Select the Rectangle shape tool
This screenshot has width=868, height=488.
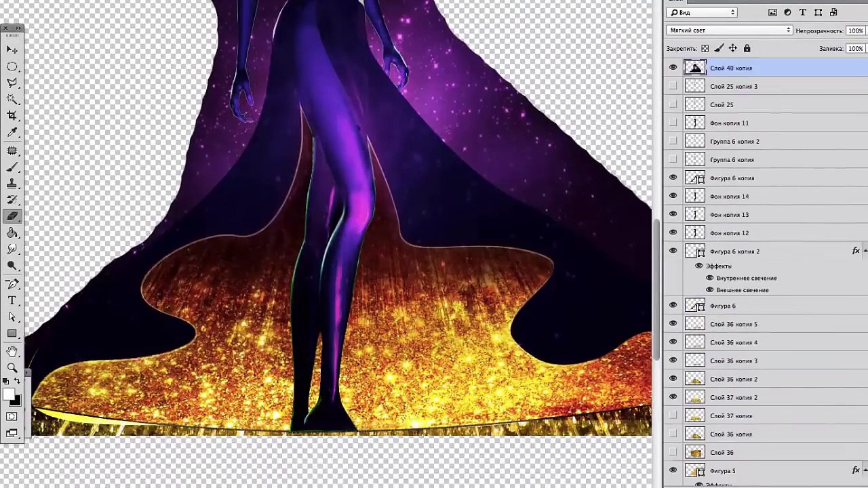(12, 333)
